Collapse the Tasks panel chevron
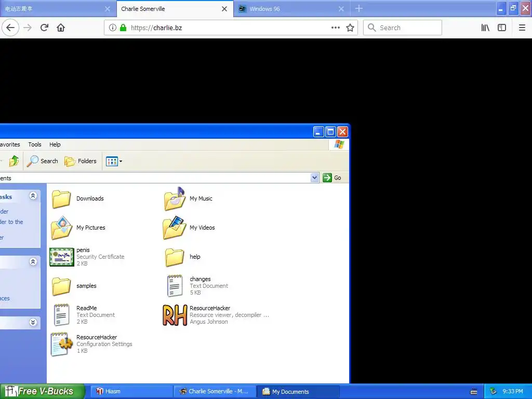This screenshot has width=532, height=399. pyautogui.click(x=33, y=196)
